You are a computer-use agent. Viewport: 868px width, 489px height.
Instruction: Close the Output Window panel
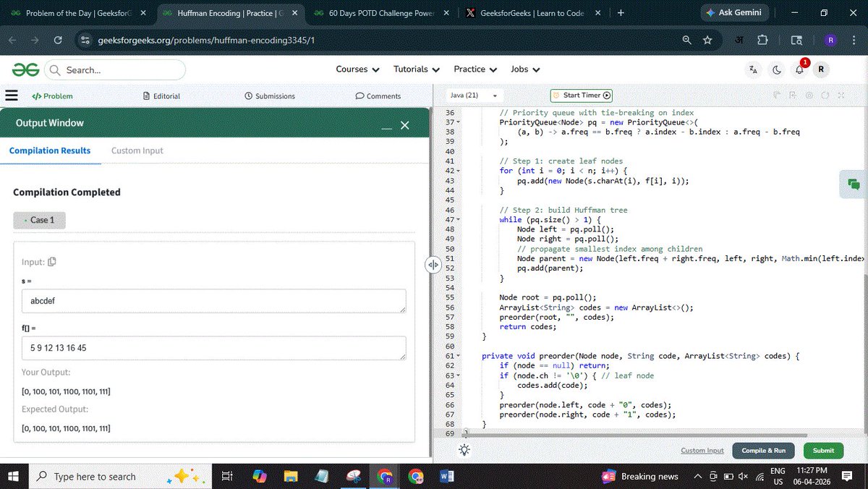click(405, 125)
